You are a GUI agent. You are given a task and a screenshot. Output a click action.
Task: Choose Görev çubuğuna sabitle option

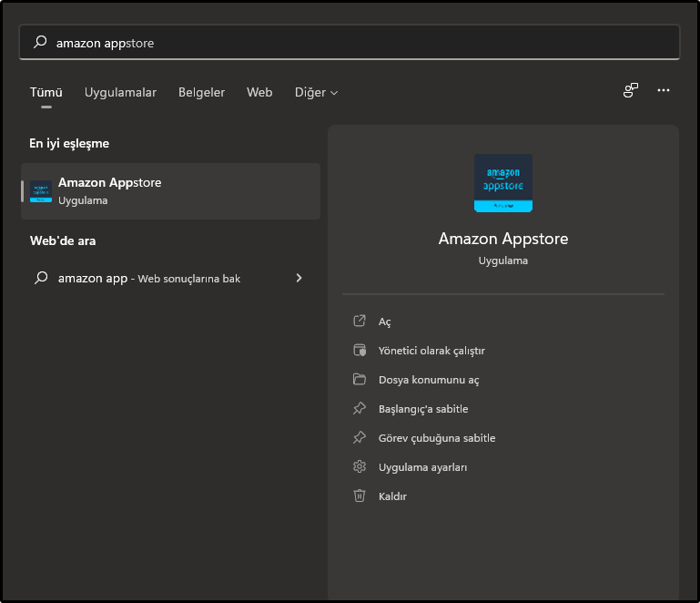437,438
